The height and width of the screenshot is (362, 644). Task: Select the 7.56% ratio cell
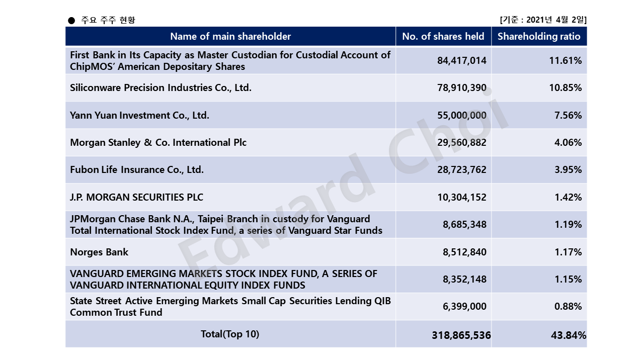point(539,115)
